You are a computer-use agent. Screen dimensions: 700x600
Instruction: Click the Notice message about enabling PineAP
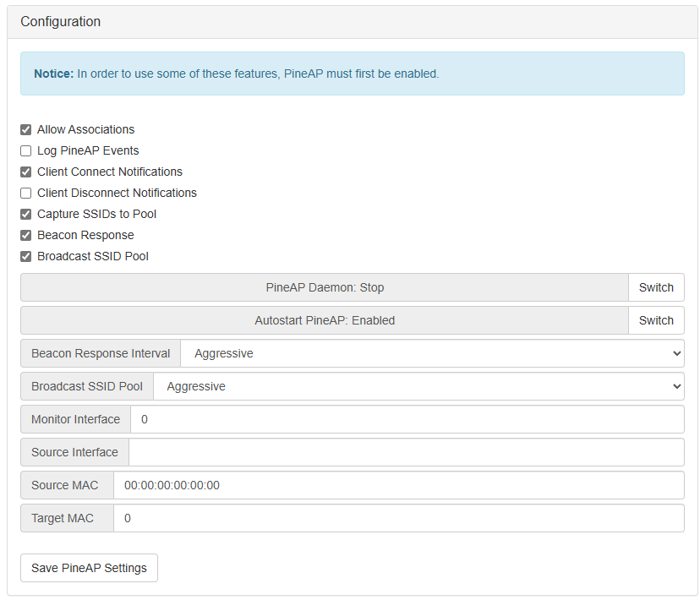pyautogui.click(x=237, y=74)
